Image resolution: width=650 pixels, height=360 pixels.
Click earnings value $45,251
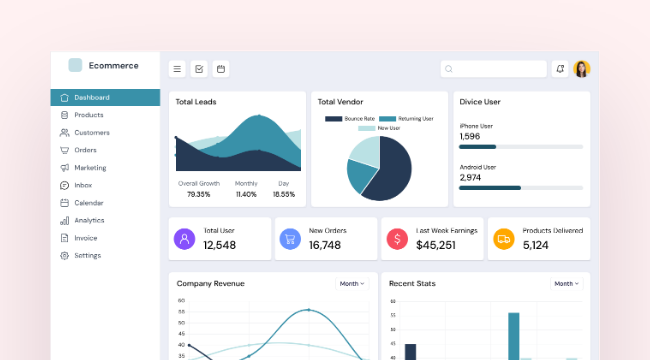click(x=436, y=246)
